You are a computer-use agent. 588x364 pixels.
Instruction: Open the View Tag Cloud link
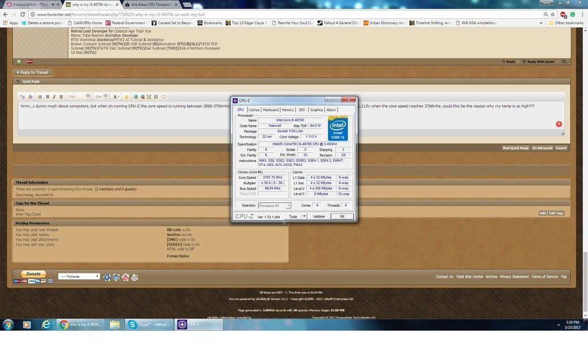pos(28,214)
